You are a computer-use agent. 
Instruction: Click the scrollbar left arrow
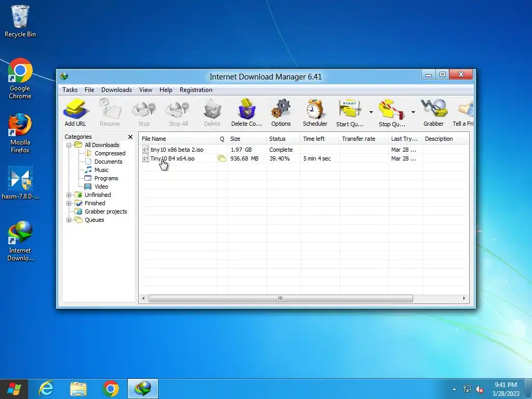click(143, 299)
